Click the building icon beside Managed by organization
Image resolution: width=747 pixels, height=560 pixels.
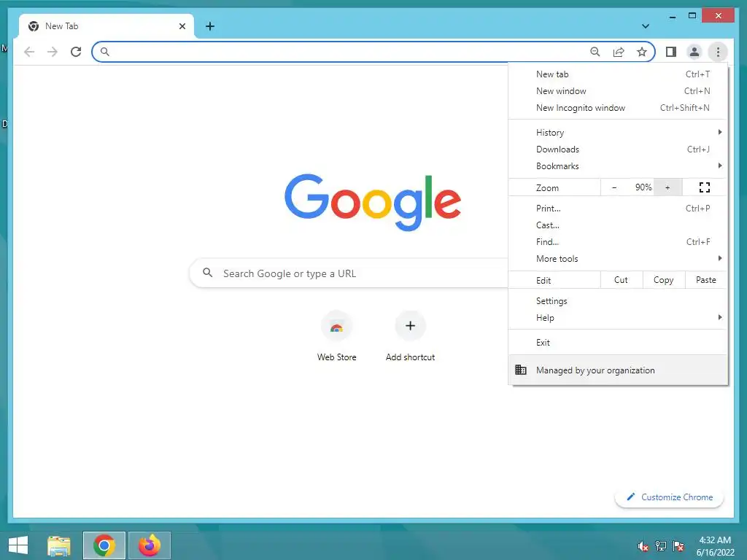coord(521,370)
